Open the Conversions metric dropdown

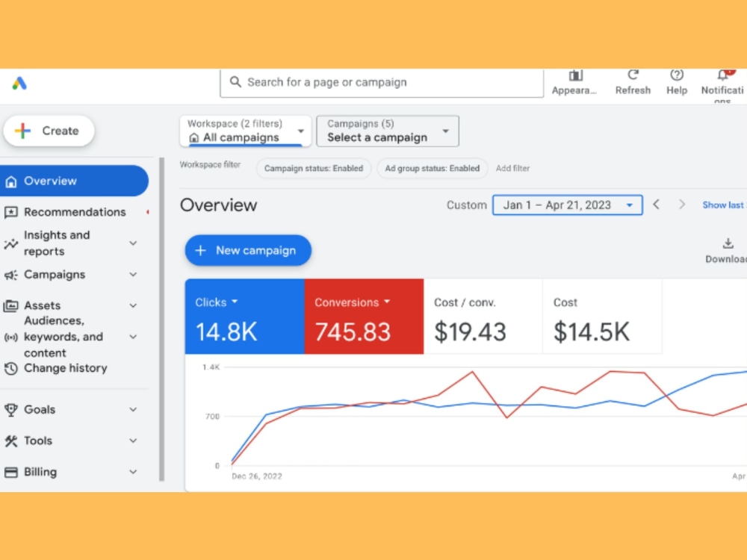click(x=387, y=302)
